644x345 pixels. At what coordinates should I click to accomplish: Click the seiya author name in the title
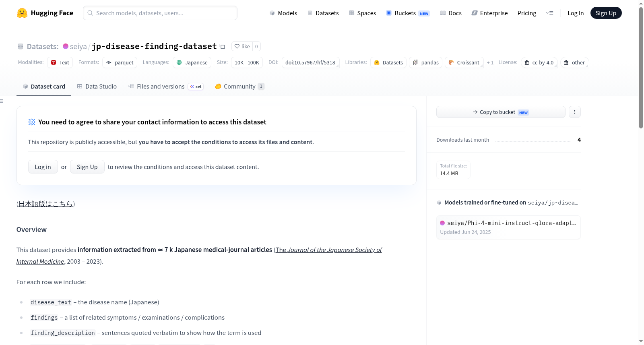[78, 46]
